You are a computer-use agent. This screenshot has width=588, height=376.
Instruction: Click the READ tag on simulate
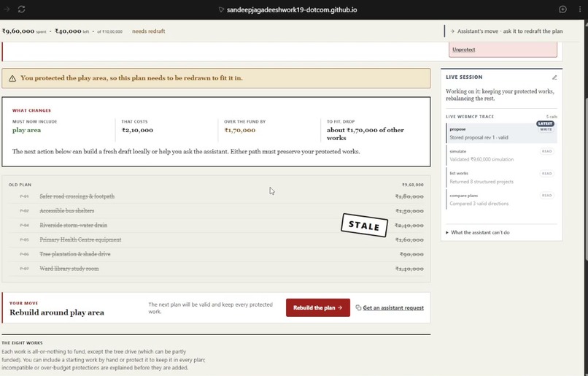coord(546,151)
